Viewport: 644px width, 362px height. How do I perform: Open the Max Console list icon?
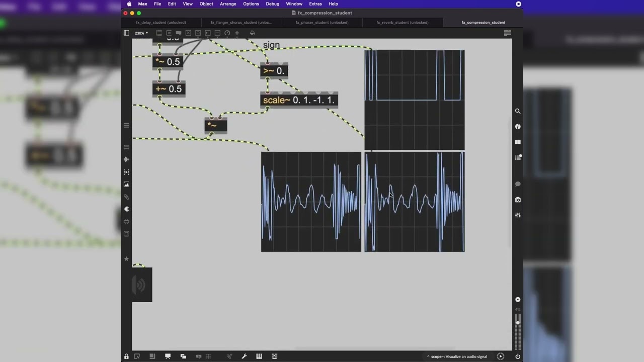(518, 157)
